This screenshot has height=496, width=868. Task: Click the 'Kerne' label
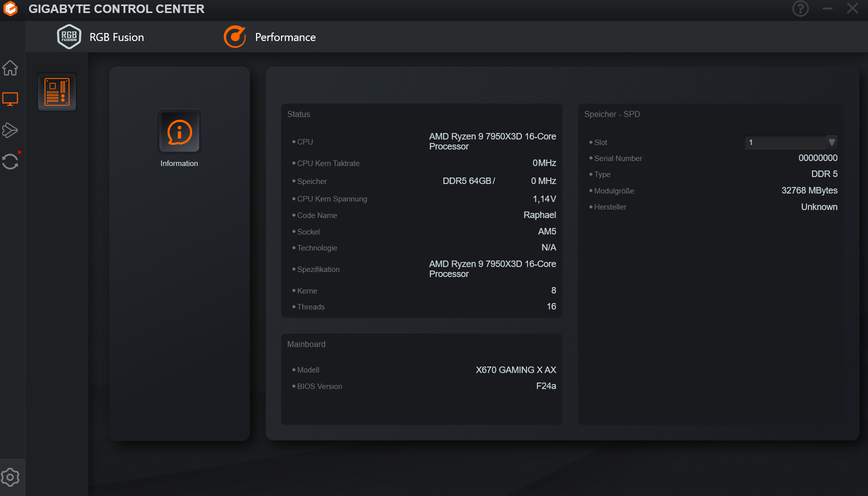[x=307, y=291]
